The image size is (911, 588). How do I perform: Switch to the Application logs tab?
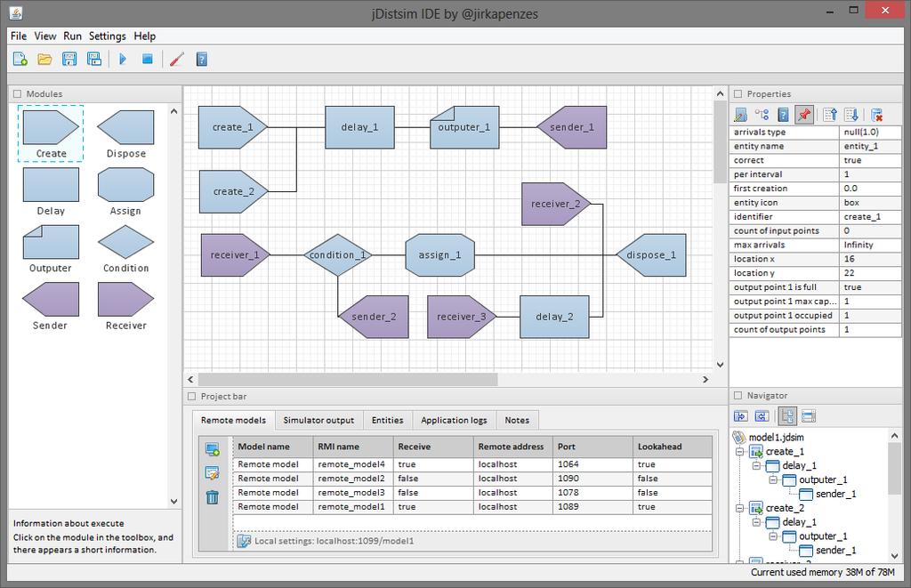coord(454,420)
